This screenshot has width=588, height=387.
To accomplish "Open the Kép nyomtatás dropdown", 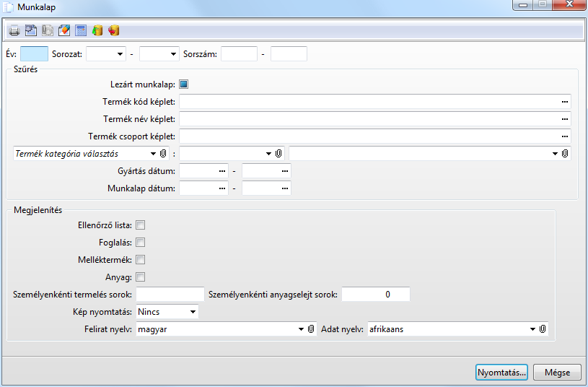I will pos(193,312).
